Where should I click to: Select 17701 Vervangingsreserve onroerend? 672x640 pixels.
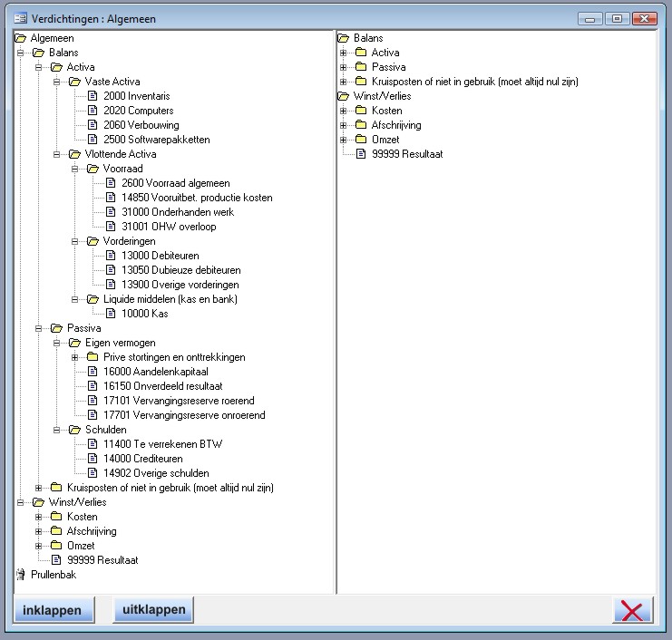tap(184, 415)
